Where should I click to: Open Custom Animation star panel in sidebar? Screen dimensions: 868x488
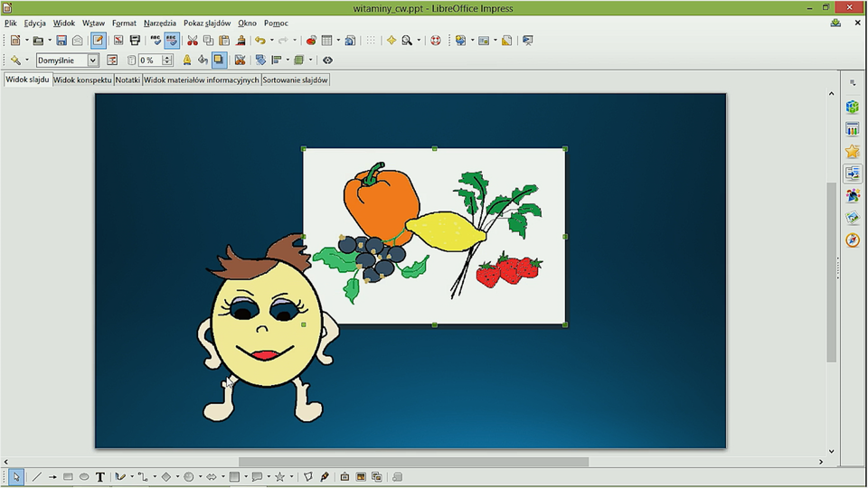coord(852,152)
